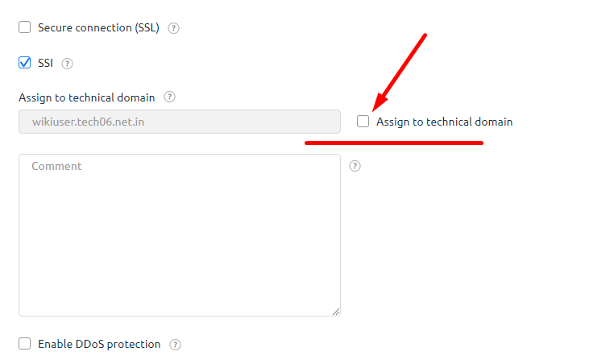
Task: Click the red underline annotation
Action: pos(394,143)
